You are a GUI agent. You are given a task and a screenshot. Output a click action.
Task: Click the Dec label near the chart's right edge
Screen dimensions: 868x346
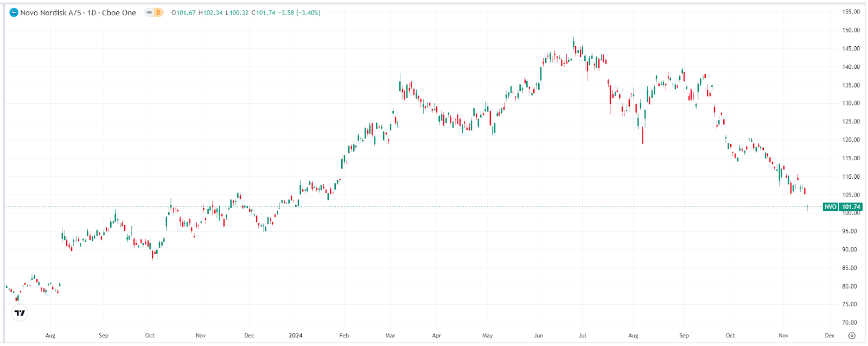point(830,336)
